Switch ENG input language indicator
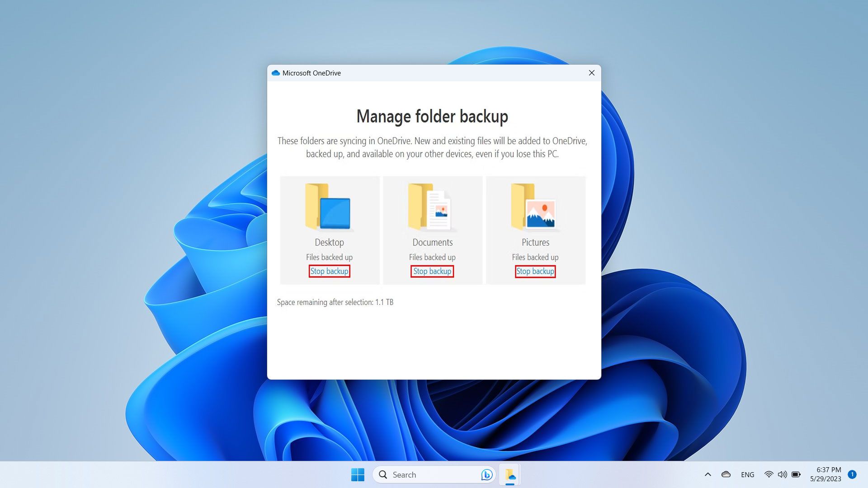This screenshot has height=488, width=868. (747, 474)
